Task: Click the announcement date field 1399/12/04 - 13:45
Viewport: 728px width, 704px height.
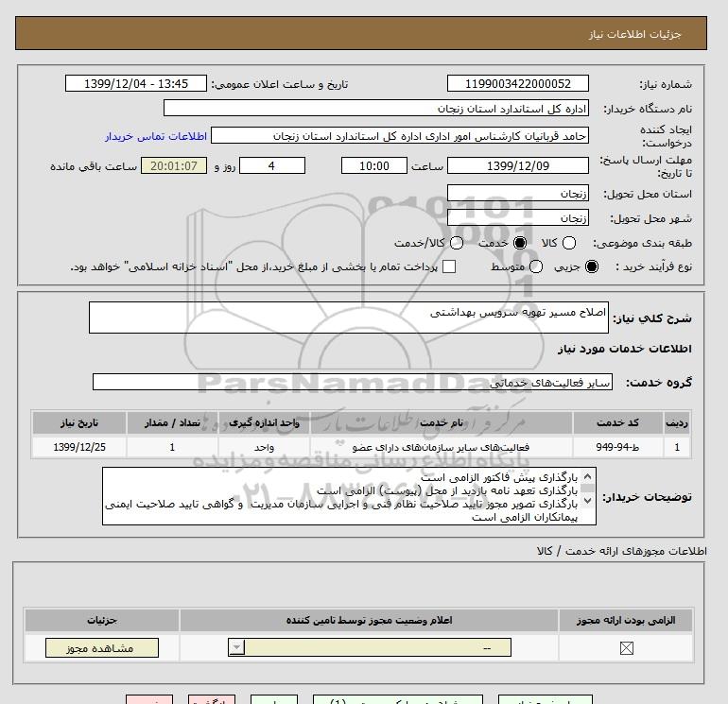Action: (135, 83)
